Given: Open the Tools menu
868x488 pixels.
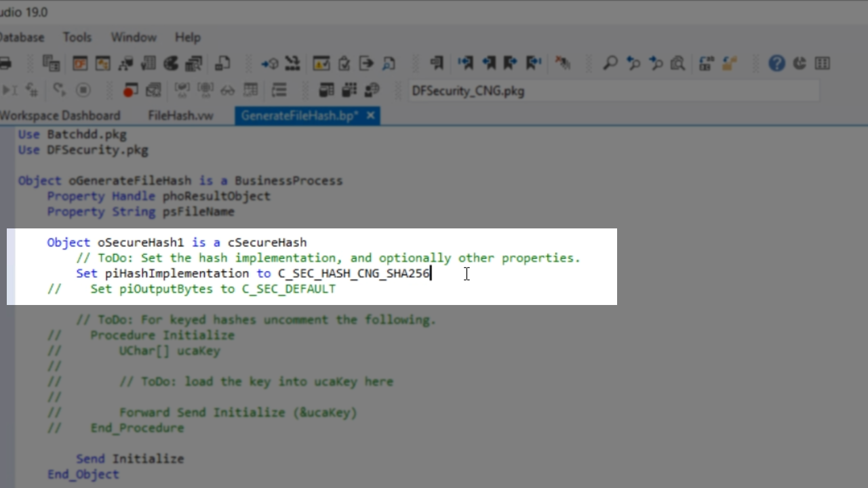Looking at the screenshot, I should (x=77, y=37).
